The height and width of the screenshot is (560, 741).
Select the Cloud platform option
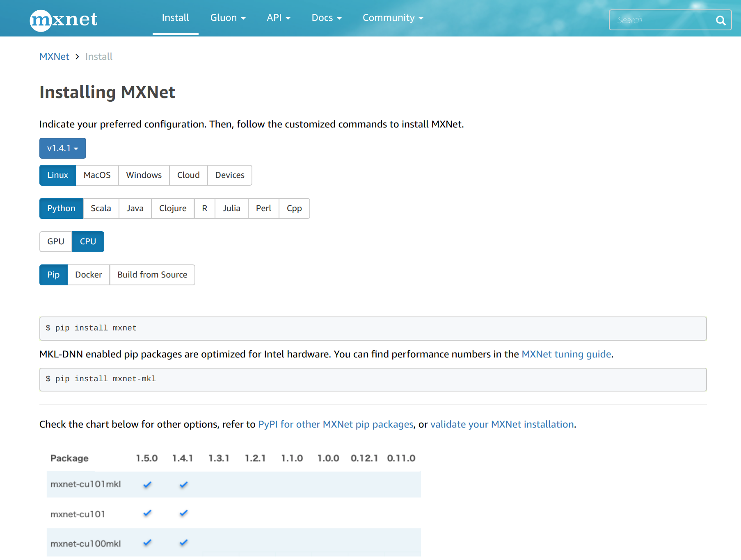(188, 175)
